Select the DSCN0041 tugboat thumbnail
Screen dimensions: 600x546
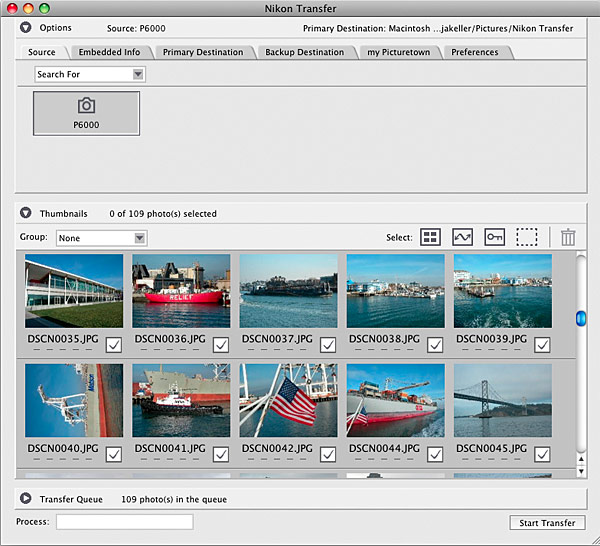(x=181, y=400)
